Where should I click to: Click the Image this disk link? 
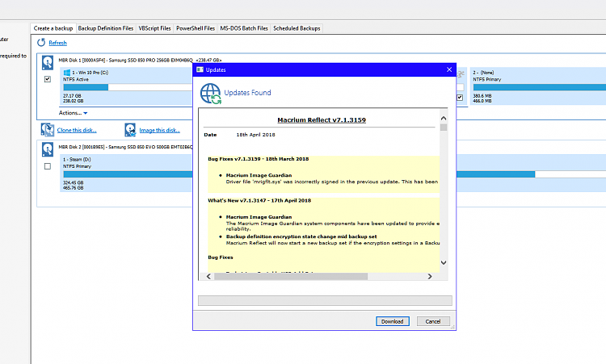tap(160, 130)
